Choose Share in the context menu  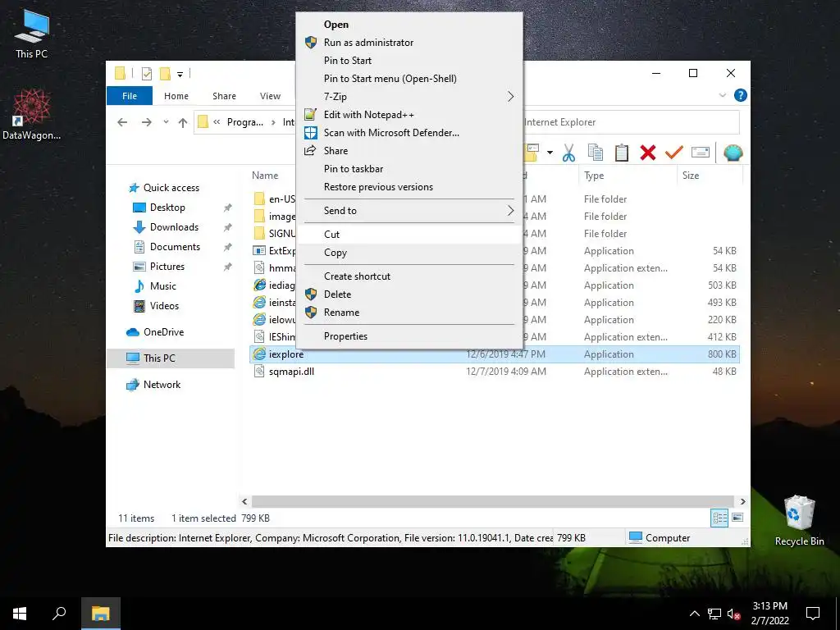[x=409, y=151]
